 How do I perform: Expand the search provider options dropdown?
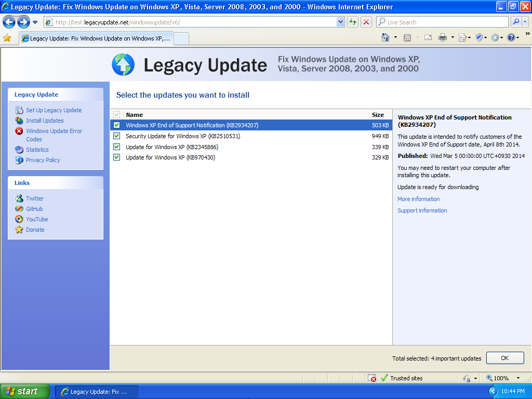[525, 22]
